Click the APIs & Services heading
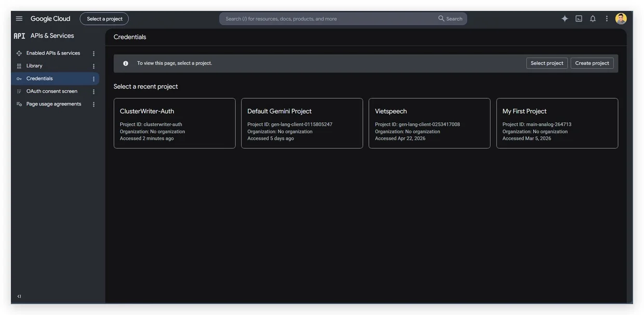Image resolution: width=644 pixels, height=315 pixels. coord(52,36)
